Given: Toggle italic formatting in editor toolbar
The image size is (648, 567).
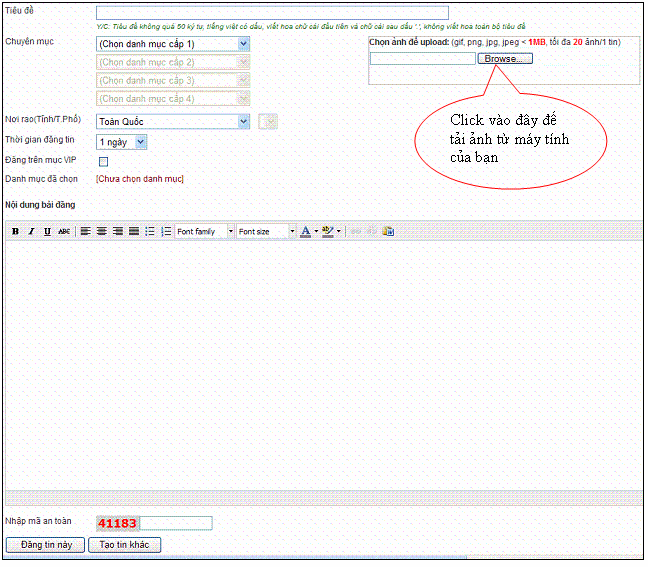Looking at the screenshot, I should pos(31,231).
